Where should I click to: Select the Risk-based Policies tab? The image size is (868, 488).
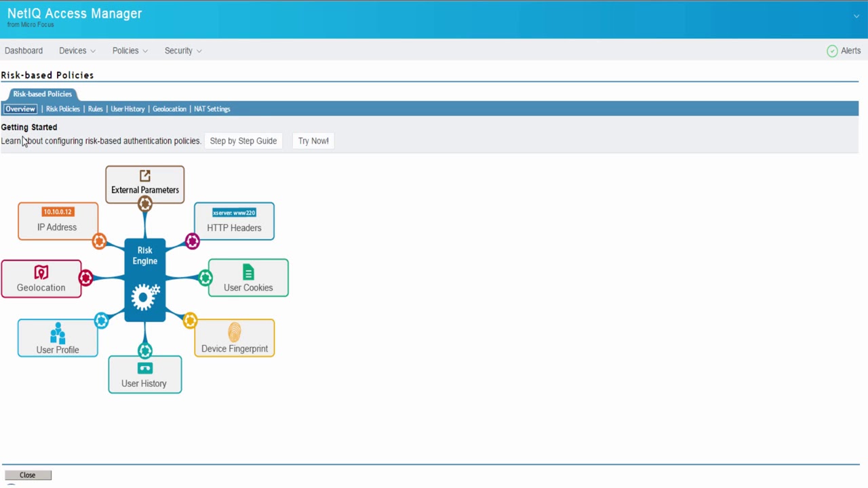(x=42, y=94)
